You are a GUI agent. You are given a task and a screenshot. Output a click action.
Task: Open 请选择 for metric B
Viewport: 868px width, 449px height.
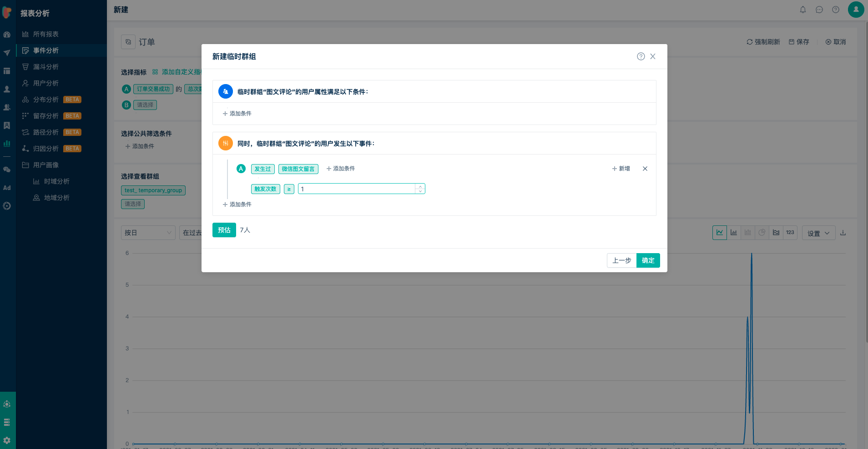tap(145, 105)
